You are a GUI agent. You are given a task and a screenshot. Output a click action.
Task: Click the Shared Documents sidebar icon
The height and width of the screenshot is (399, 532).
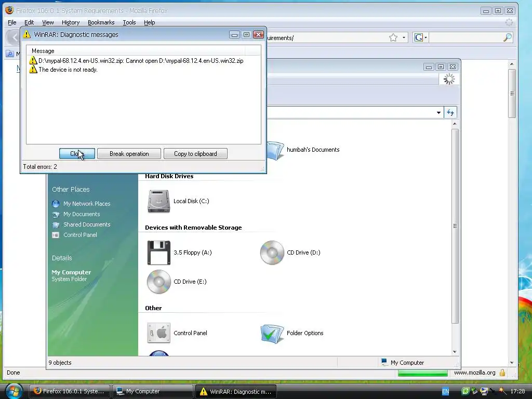click(56, 224)
